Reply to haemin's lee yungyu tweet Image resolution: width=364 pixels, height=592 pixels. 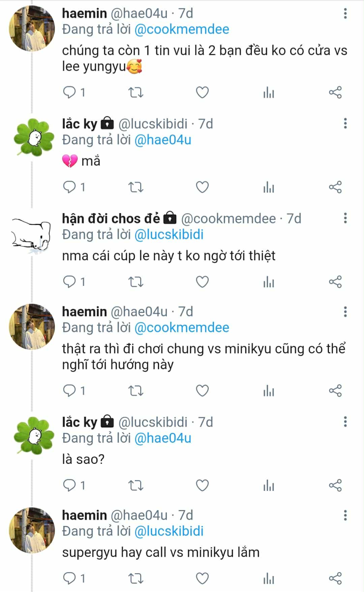[x=70, y=92]
